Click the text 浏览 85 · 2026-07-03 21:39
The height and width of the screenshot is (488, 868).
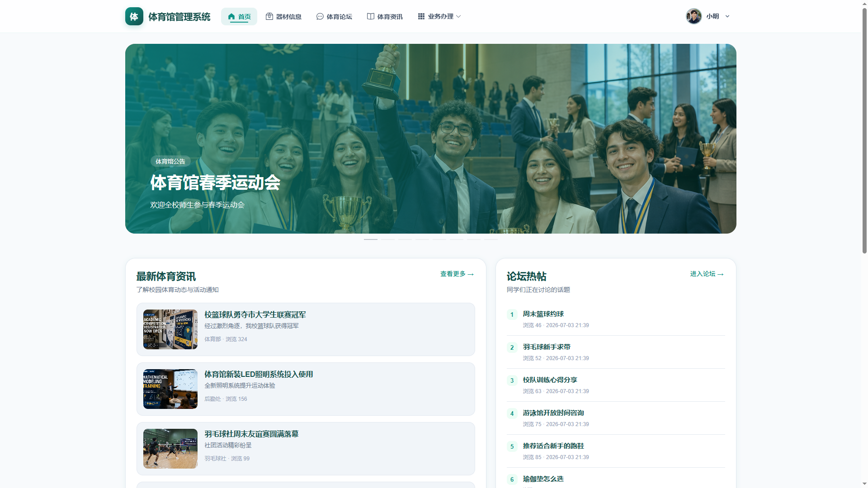pyautogui.click(x=556, y=457)
